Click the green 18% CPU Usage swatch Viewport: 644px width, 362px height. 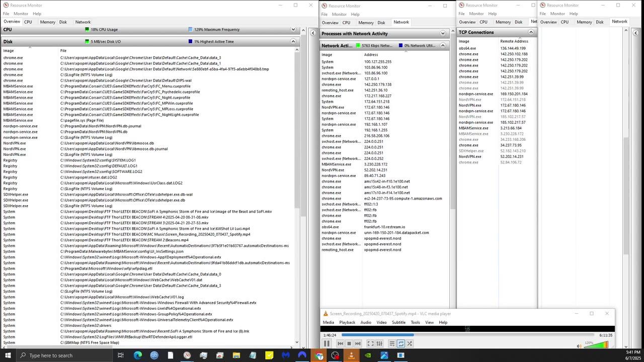[x=87, y=30]
